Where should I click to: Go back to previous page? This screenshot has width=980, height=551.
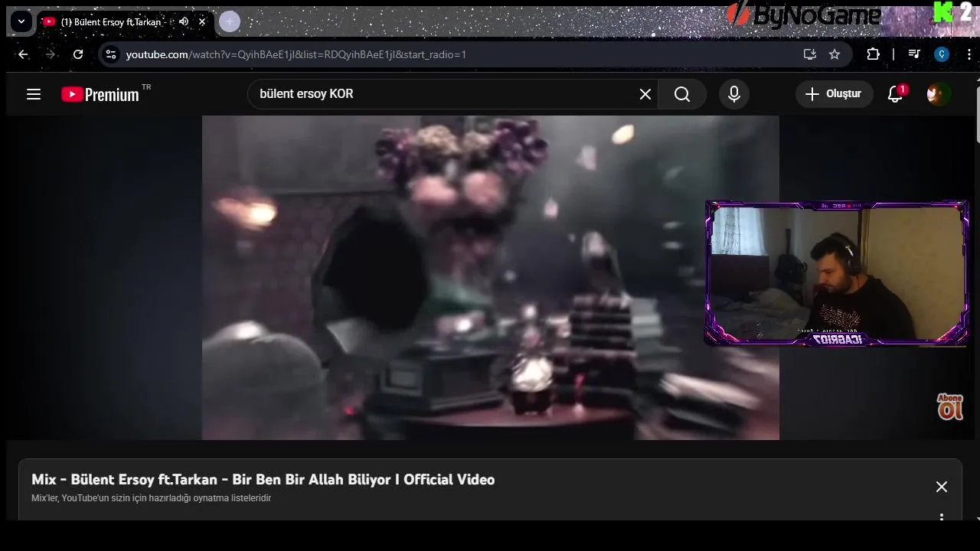point(23,54)
